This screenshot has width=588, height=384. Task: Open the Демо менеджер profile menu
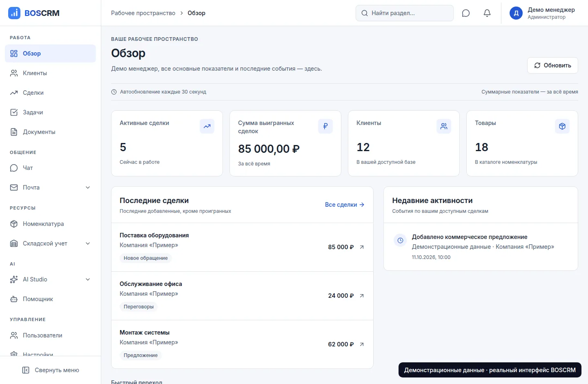(x=542, y=13)
